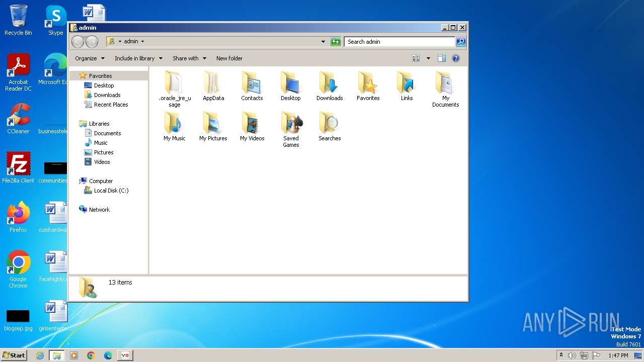Click Windows Explorer taskbar button

pos(57,355)
